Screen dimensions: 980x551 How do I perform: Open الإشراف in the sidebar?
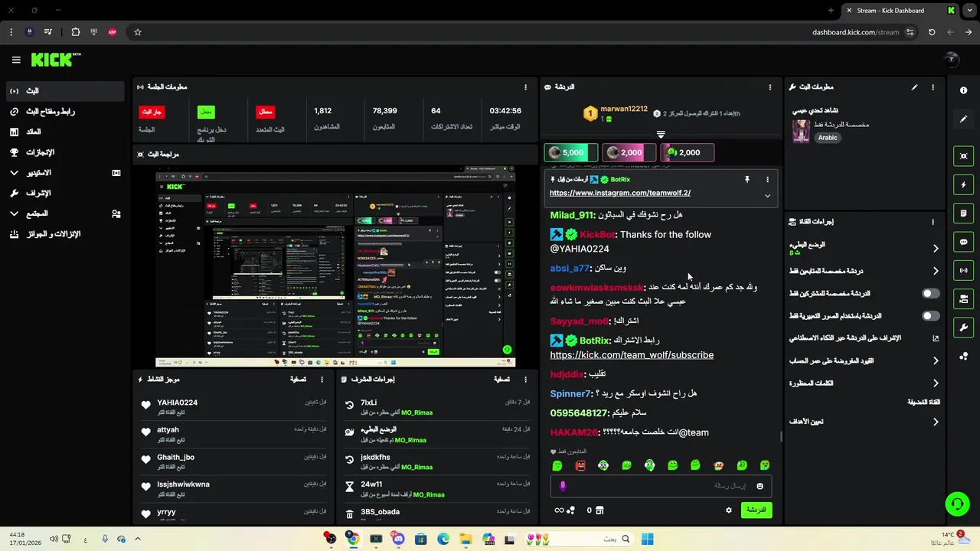(65, 194)
